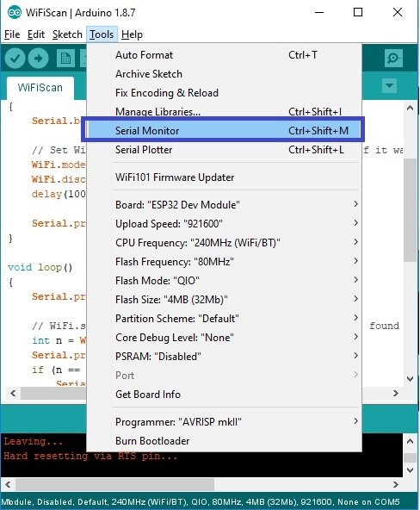
Task: Switch to the WiFiScan tab
Action: [x=40, y=88]
